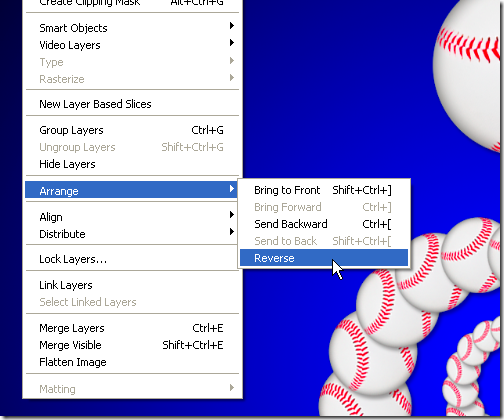Image resolution: width=504 pixels, height=420 pixels.
Task: Open the Distribute submenu
Action: coord(132,234)
